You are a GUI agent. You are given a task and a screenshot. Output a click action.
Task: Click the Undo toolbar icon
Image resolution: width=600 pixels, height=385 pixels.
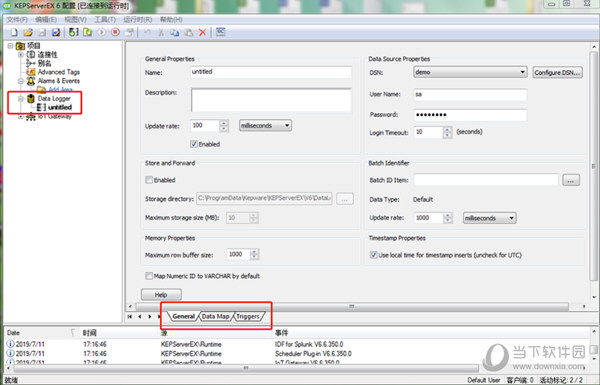[147, 33]
